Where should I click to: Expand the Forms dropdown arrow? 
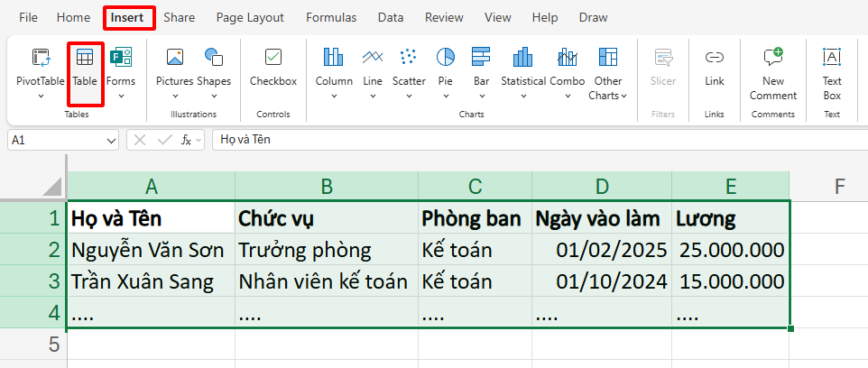tap(121, 96)
